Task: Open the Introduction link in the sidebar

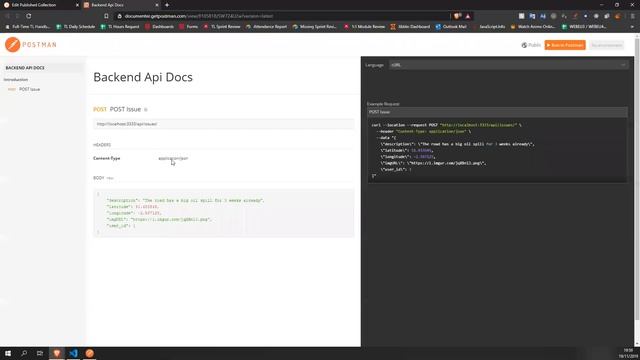Action: click(16, 80)
